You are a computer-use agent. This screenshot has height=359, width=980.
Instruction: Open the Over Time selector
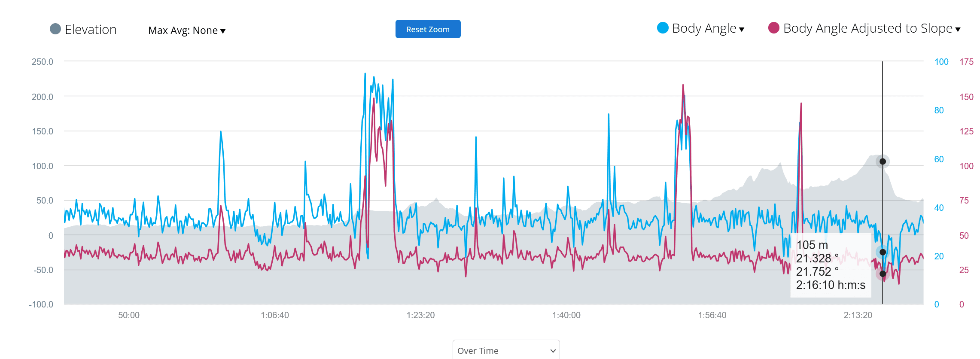[x=506, y=350]
